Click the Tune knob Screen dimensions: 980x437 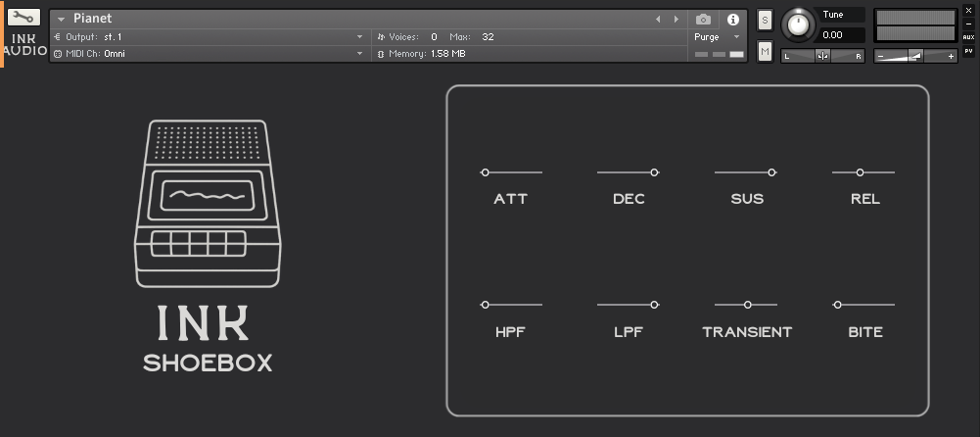click(x=799, y=25)
